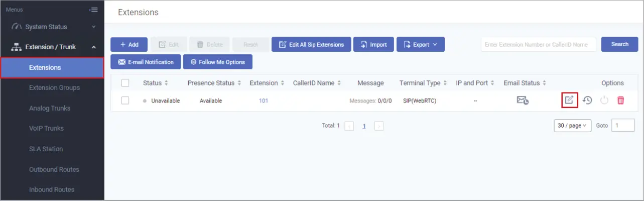This screenshot has width=644, height=201.
Task: Open the Extensions menu item
Action: (52, 67)
